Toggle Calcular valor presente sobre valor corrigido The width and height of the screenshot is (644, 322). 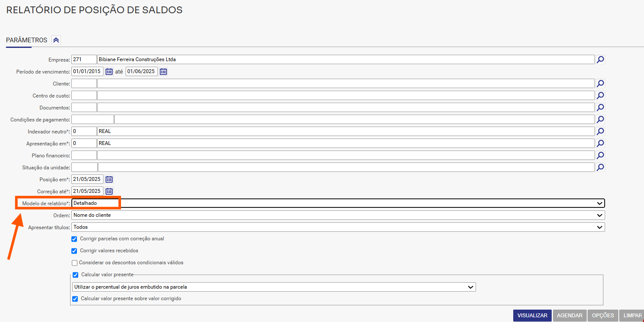coord(76,299)
